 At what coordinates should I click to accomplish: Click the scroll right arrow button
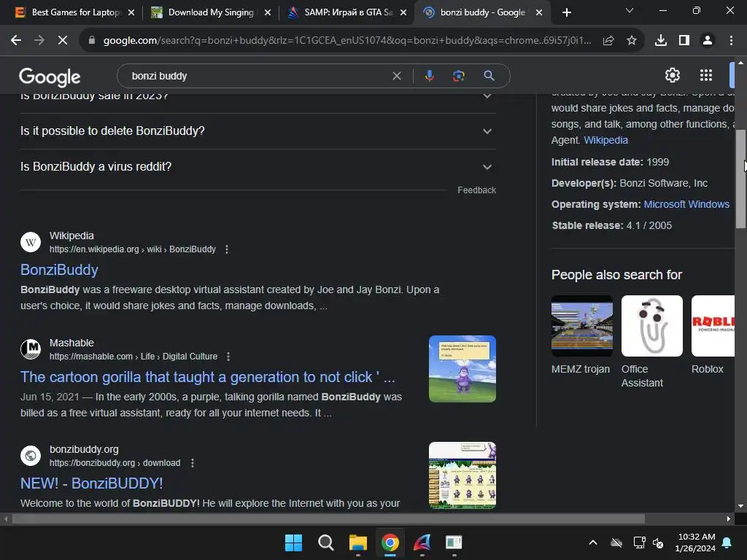coord(729,518)
